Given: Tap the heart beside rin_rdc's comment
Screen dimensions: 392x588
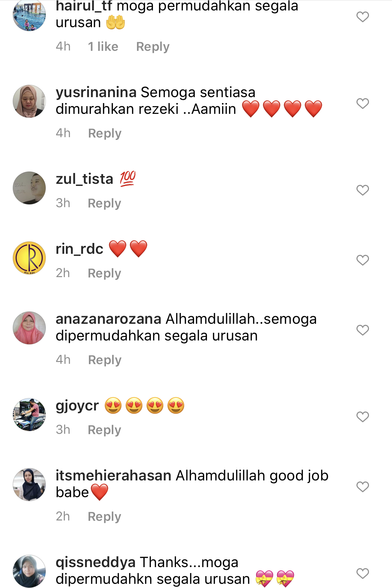Looking at the screenshot, I should tap(362, 260).
